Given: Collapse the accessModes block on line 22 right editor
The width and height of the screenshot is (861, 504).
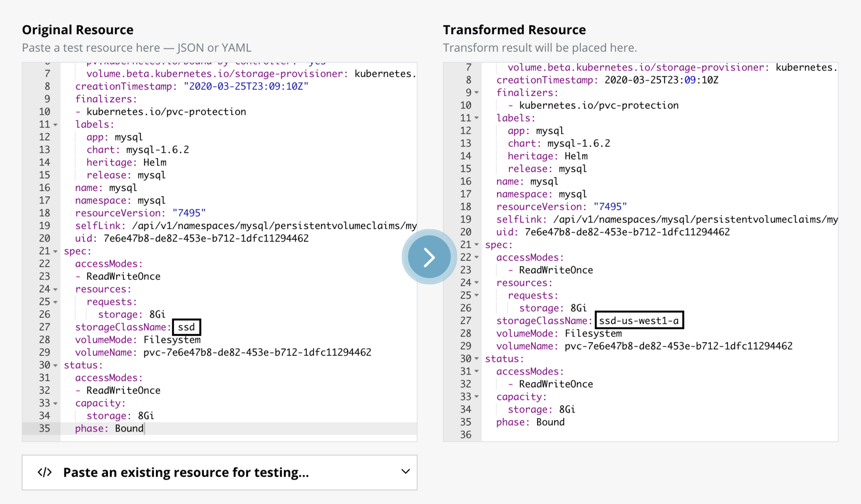Looking at the screenshot, I should pyautogui.click(x=476, y=257).
